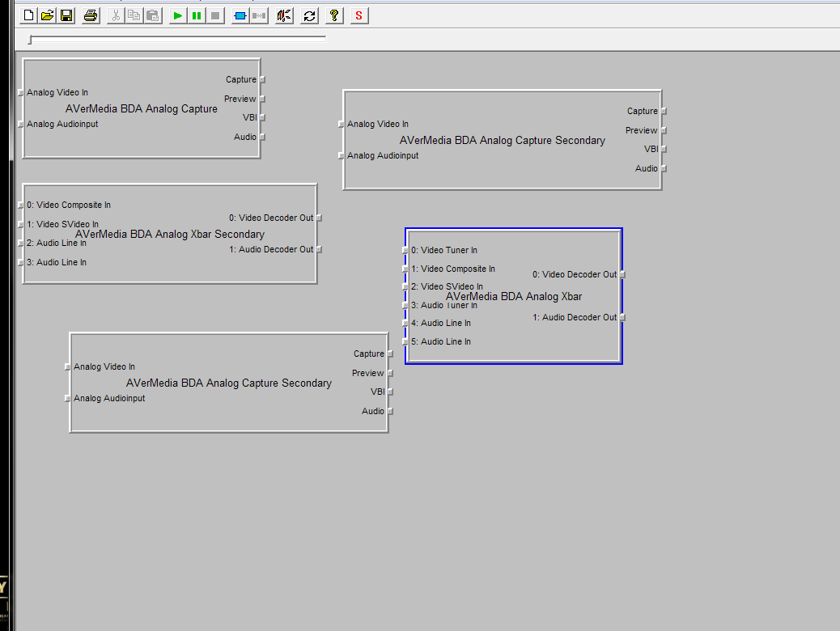Click the Copy toolbar icon

134,15
